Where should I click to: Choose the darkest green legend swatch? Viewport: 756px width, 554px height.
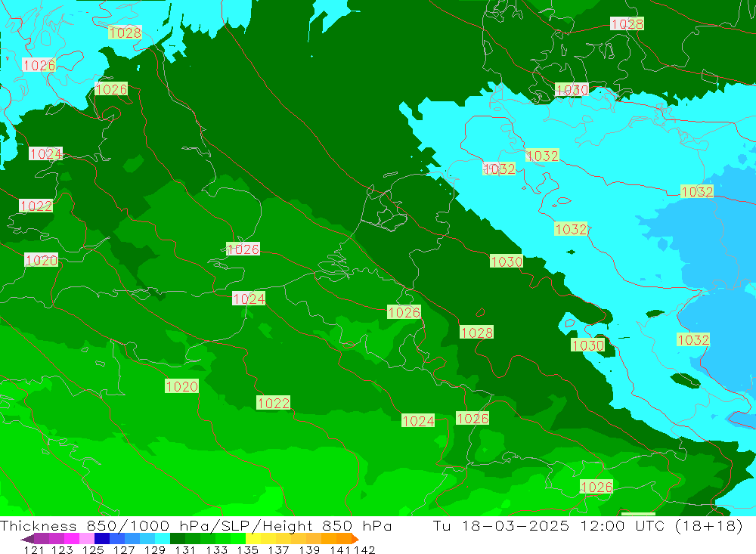click(178, 539)
